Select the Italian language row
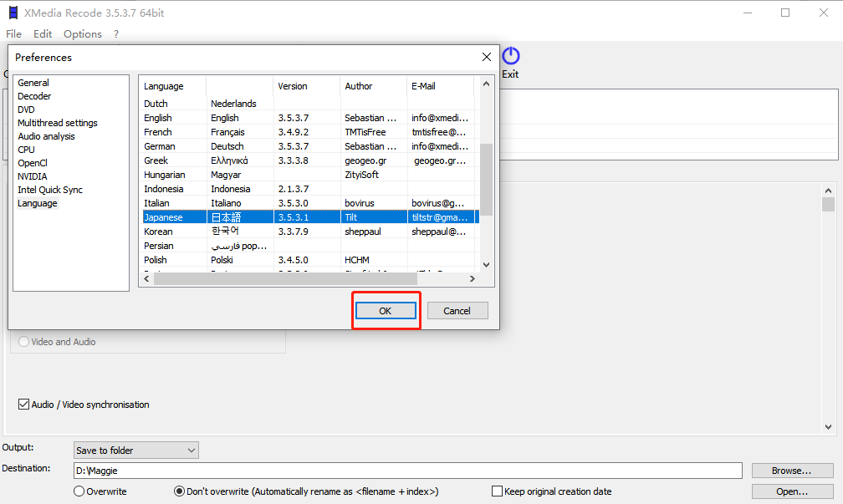 coord(310,203)
